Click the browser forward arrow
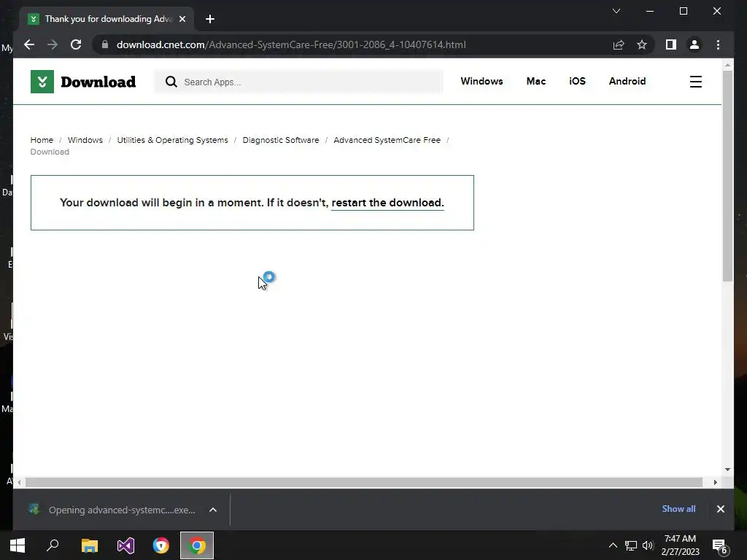 [53, 44]
